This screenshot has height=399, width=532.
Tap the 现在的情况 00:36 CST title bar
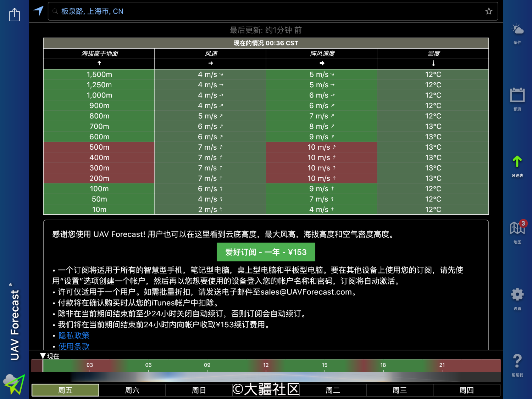coord(266,43)
